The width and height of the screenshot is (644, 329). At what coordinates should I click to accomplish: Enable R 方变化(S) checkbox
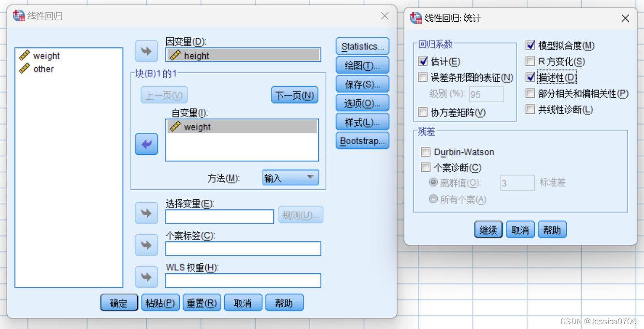[530, 61]
